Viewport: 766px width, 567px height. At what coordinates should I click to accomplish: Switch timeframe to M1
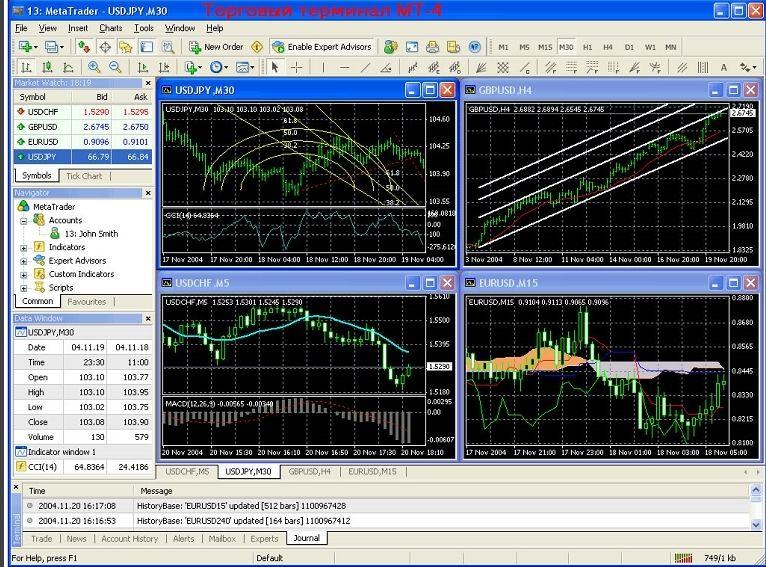(x=503, y=47)
